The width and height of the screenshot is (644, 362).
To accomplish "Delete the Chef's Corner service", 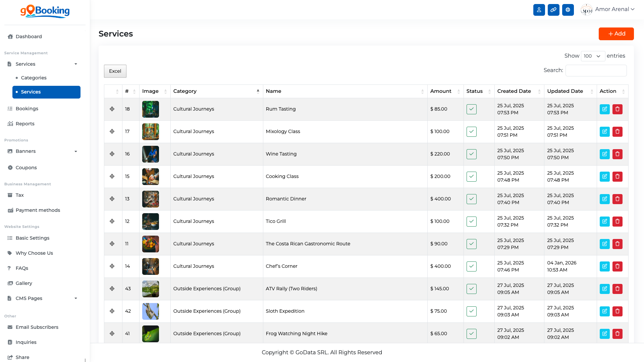I will [617, 266].
